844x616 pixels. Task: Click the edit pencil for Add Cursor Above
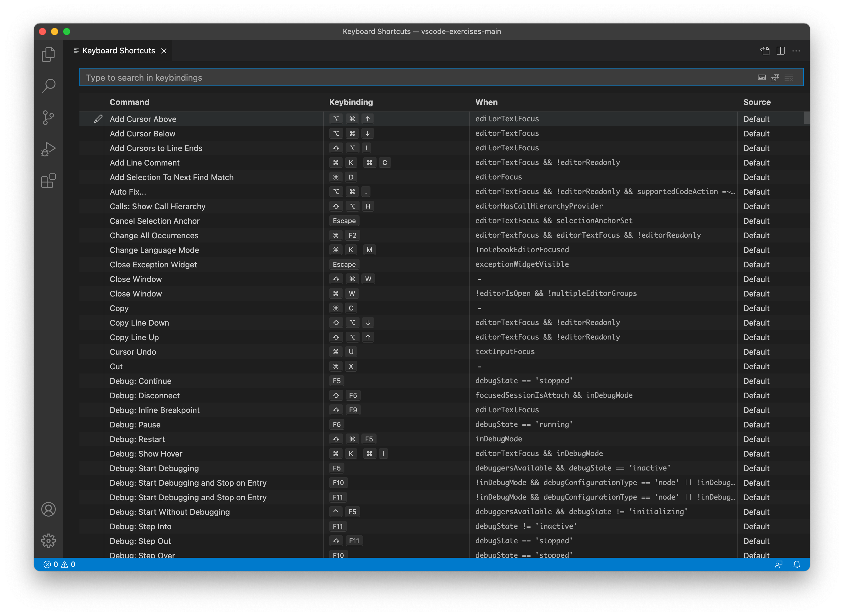coord(98,119)
